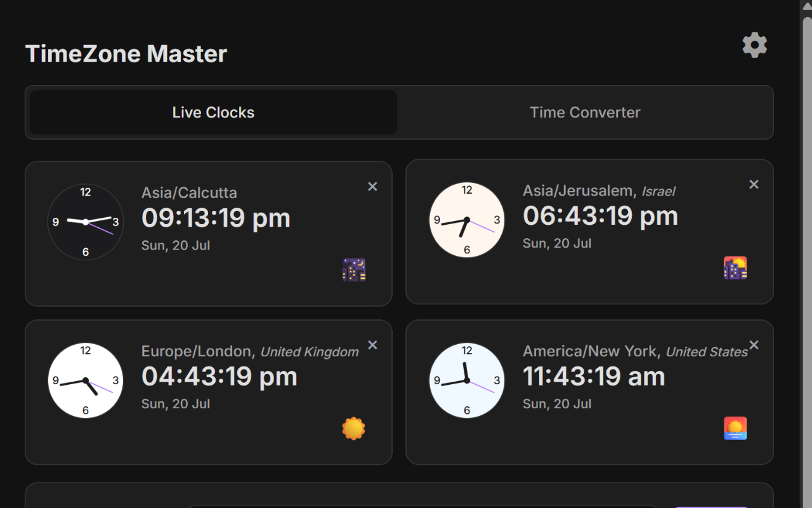This screenshot has height=508, width=812.
Task: Click the analog clock face on Asia/Jerusalem card
Action: coord(467,219)
